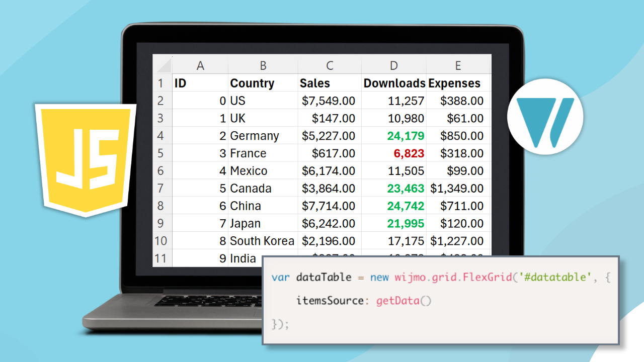
Task: Select column header C
Action: tap(330, 65)
